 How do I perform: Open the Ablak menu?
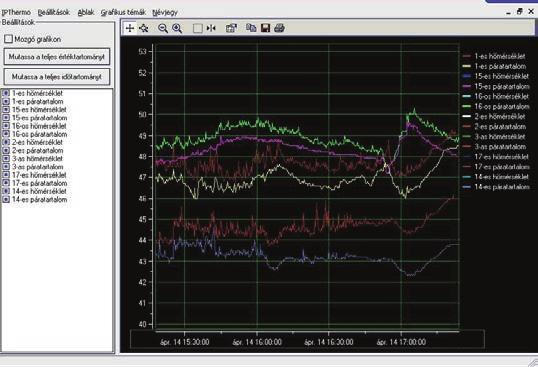tap(86, 12)
